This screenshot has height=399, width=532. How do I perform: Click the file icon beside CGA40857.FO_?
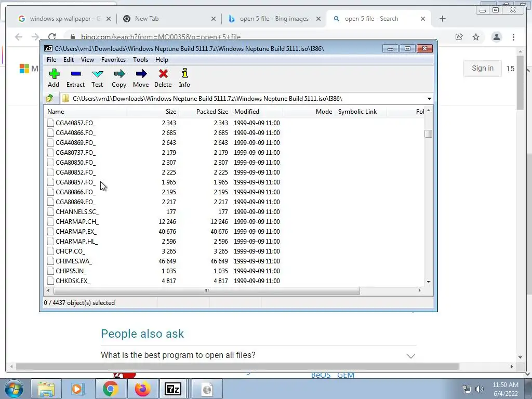pyautogui.click(x=50, y=123)
